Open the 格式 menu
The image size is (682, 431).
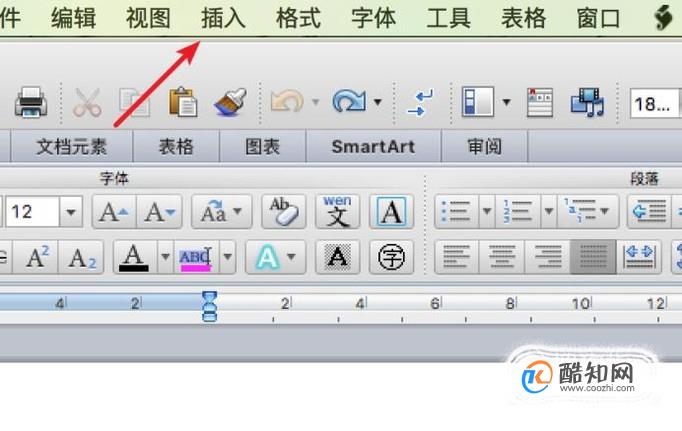[298, 18]
